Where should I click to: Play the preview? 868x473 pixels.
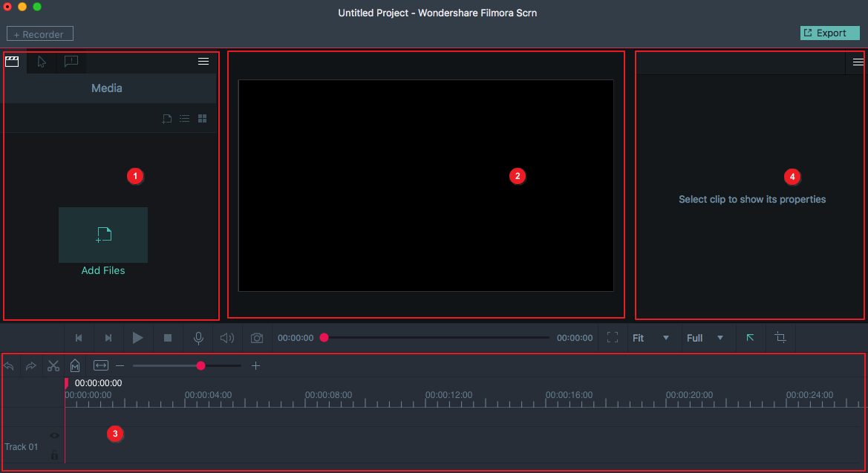coord(138,338)
